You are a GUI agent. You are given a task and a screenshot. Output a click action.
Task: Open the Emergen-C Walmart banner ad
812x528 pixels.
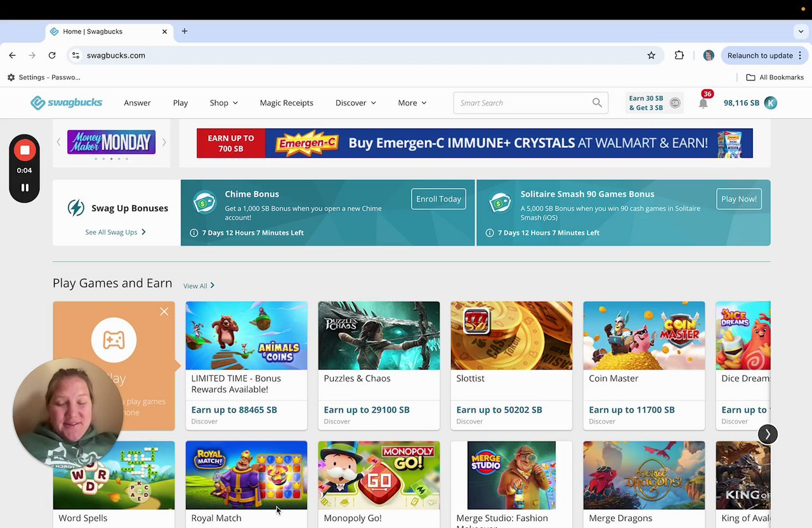(x=475, y=143)
